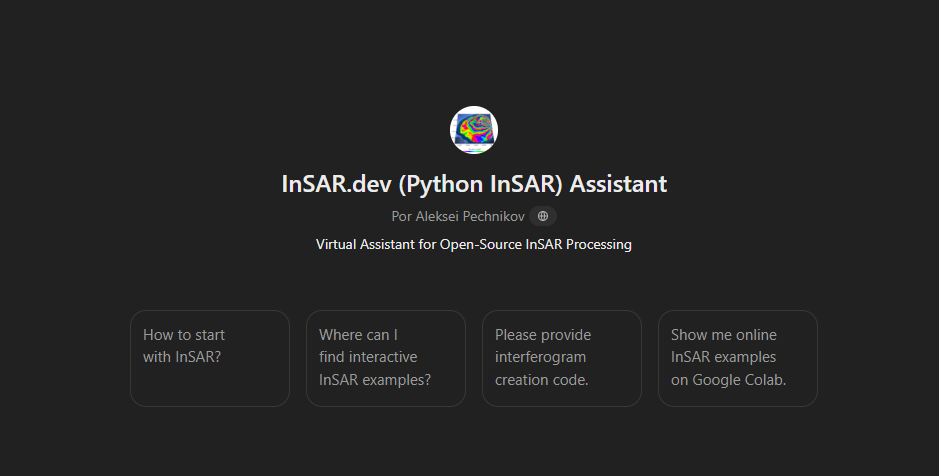Viewport: 939px width, 476px height.
Task: Click the InSAR.dev assistant avatar image
Action: click(x=473, y=130)
